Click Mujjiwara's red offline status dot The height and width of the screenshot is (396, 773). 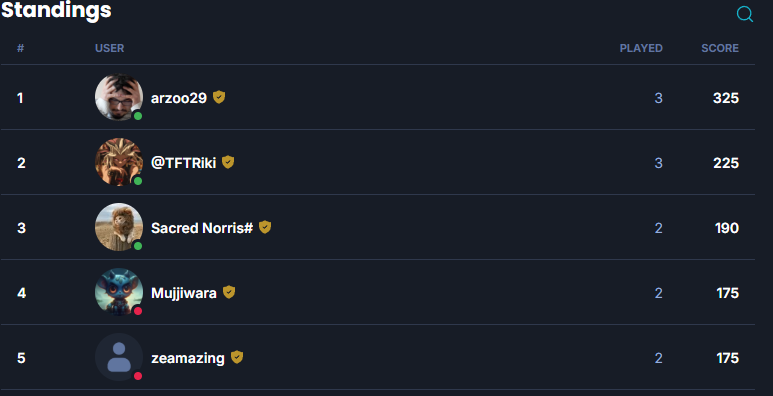coord(138,311)
